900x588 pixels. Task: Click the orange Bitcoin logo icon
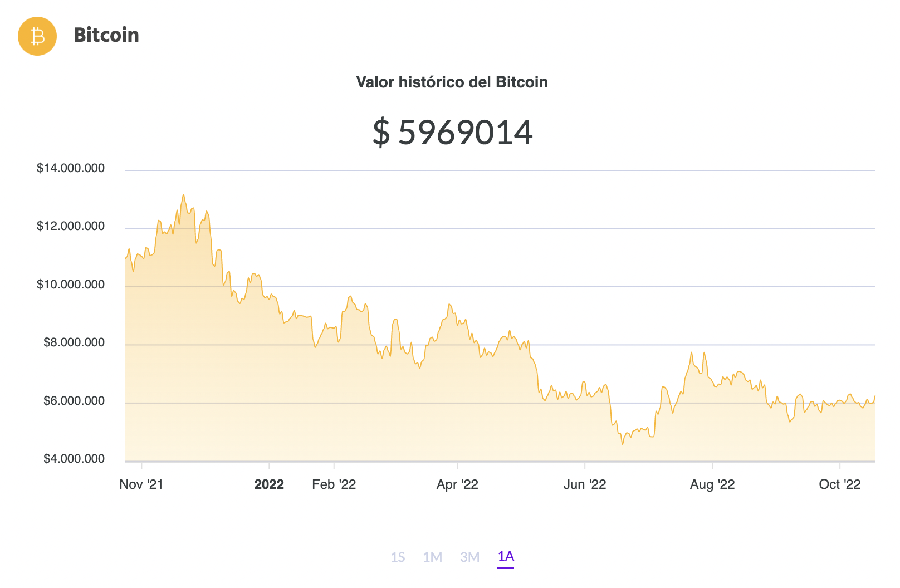[x=37, y=36]
